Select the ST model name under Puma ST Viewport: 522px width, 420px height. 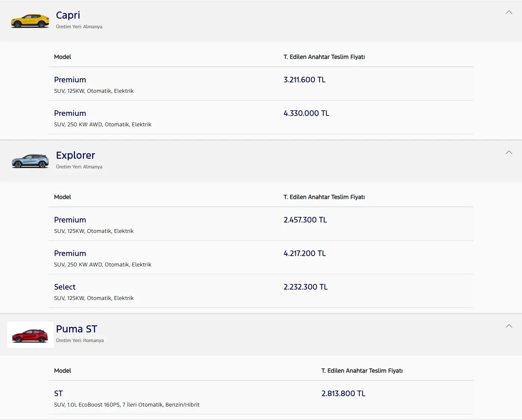click(x=59, y=394)
